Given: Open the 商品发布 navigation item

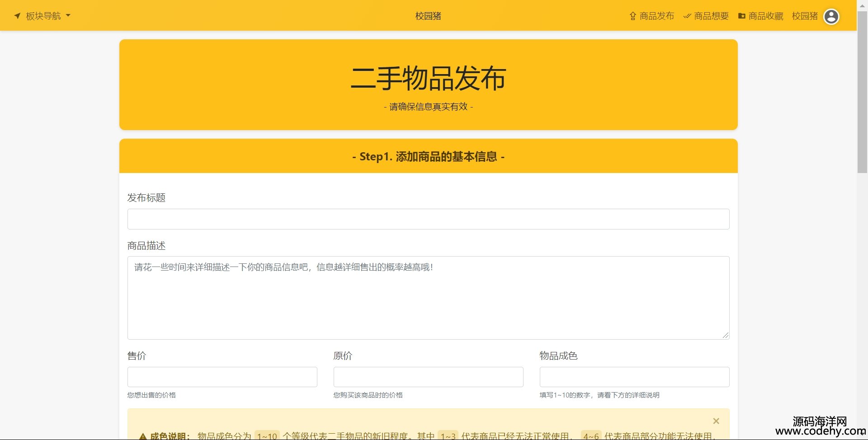Looking at the screenshot, I should (x=656, y=16).
